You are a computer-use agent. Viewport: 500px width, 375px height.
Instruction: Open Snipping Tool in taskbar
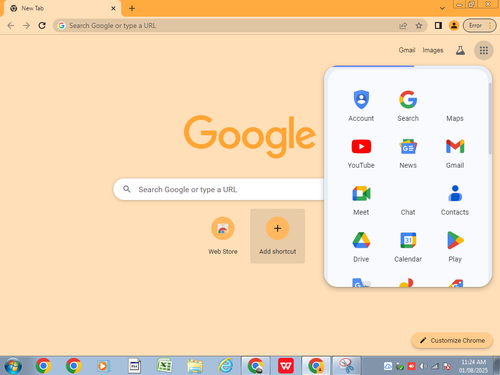pyautogui.click(x=347, y=366)
